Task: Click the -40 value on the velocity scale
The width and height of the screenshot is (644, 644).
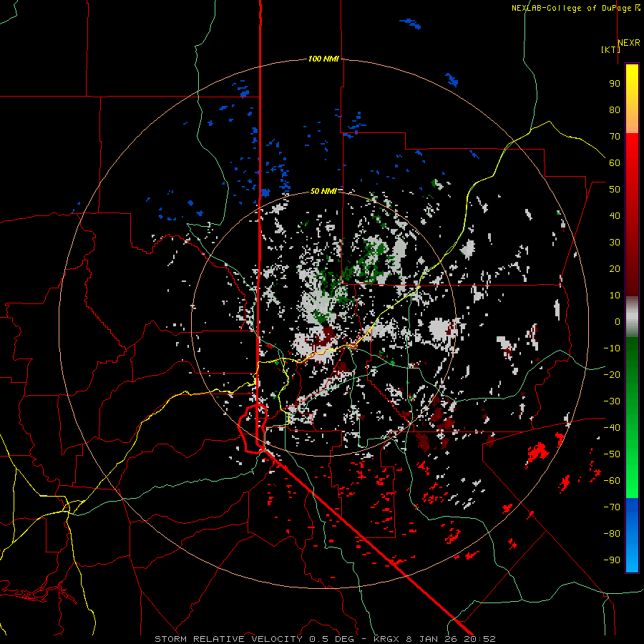Action: point(612,428)
